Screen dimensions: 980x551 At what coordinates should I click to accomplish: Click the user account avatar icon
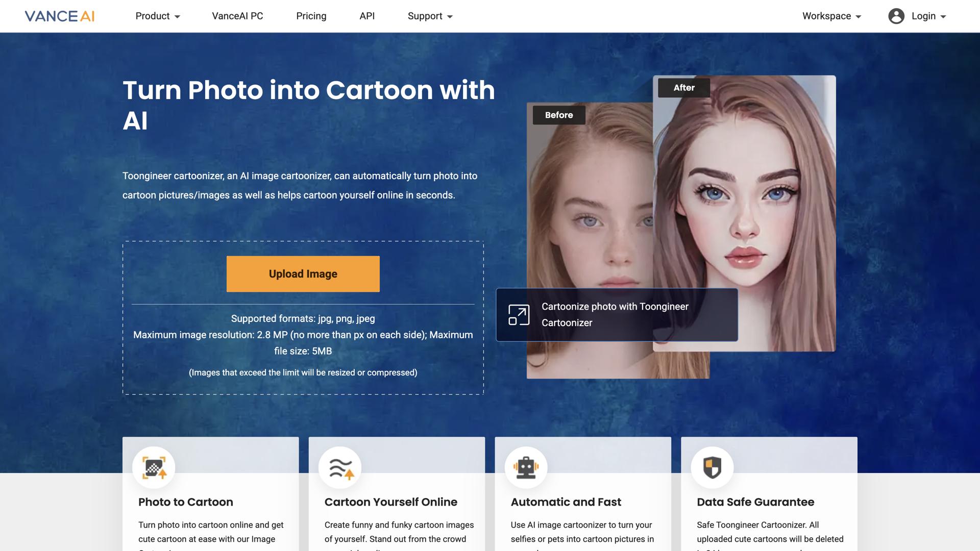tap(896, 16)
